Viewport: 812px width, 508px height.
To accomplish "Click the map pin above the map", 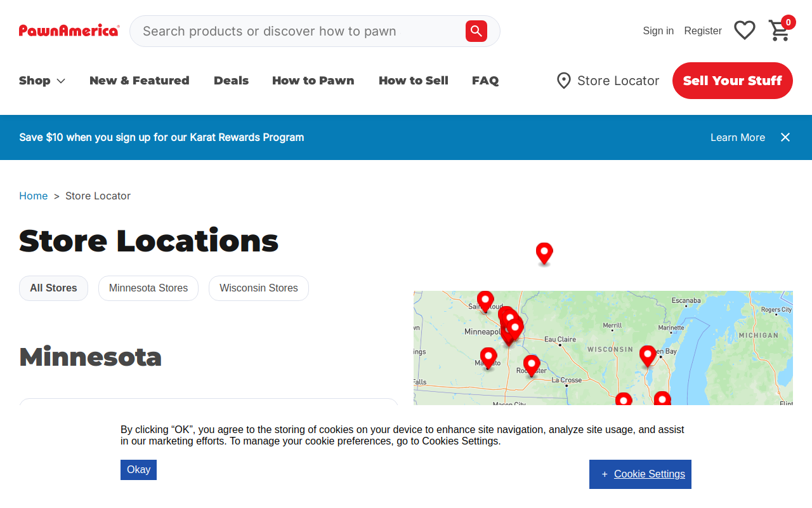I will pyautogui.click(x=544, y=253).
